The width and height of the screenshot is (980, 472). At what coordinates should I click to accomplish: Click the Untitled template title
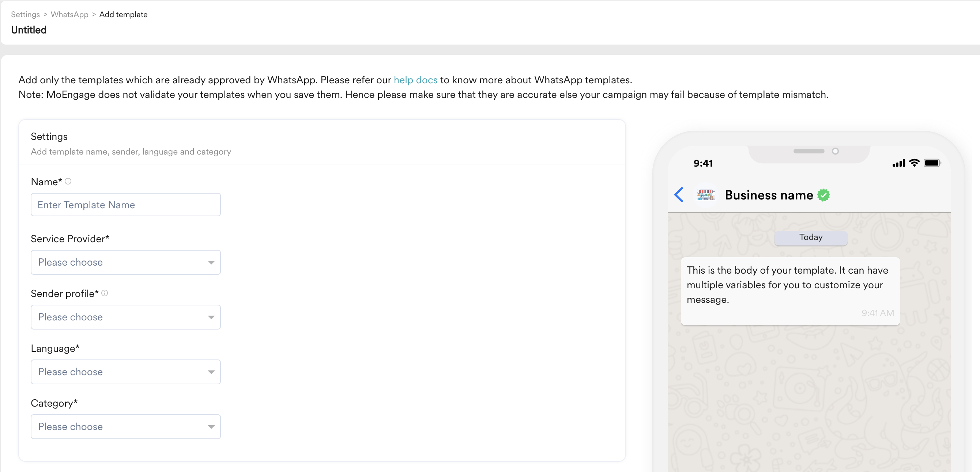[x=29, y=30]
